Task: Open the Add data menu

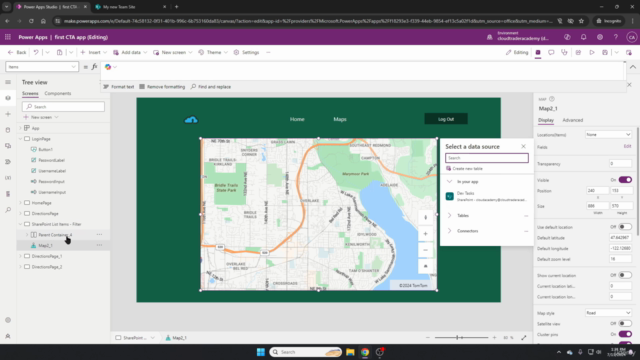Action: point(130,52)
